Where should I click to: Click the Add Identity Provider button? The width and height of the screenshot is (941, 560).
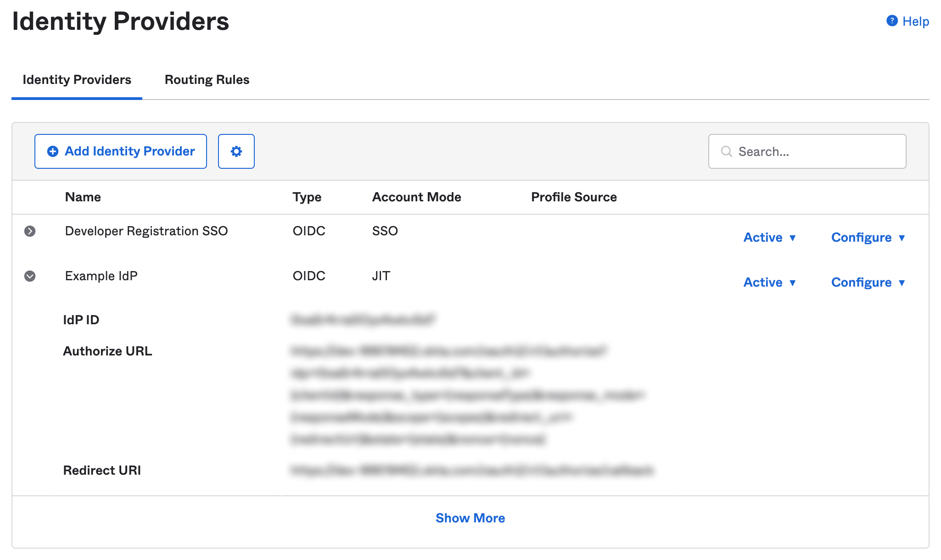[121, 151]
